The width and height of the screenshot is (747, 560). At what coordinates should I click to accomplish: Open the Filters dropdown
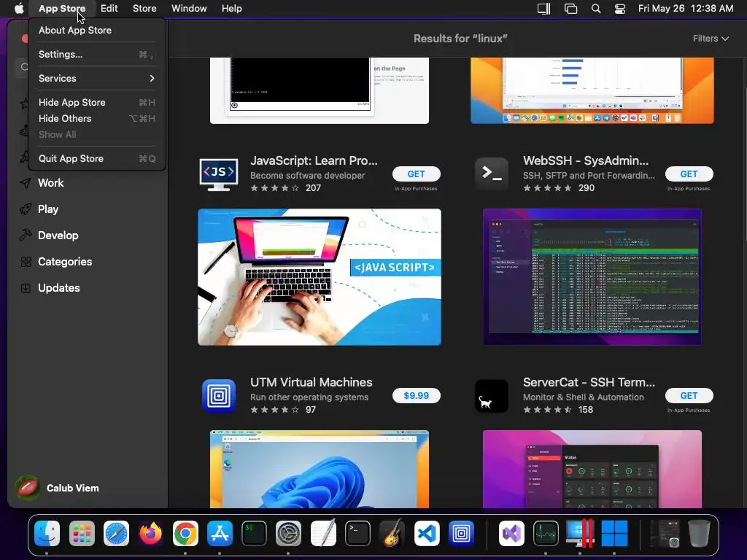coord(711,39)
